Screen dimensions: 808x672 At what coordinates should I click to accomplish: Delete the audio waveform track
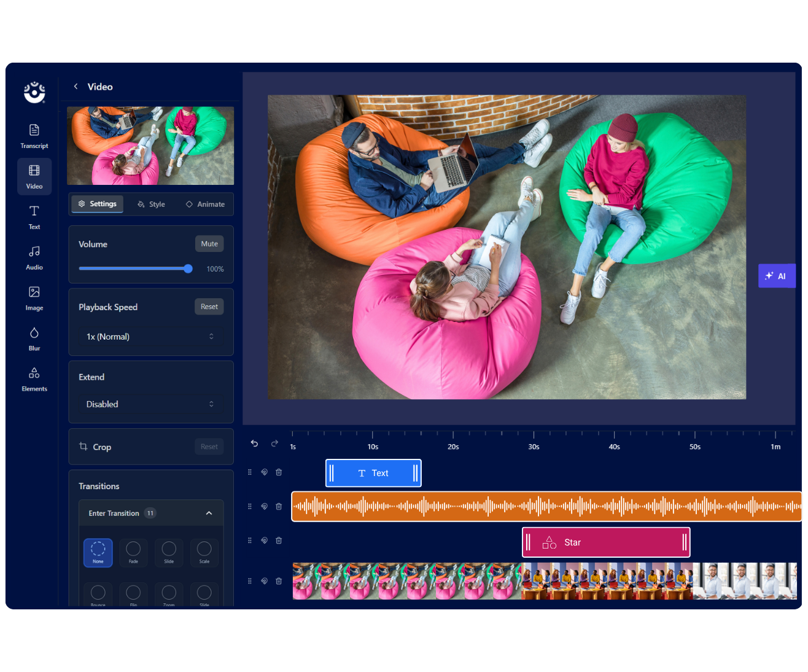(279, 507)
